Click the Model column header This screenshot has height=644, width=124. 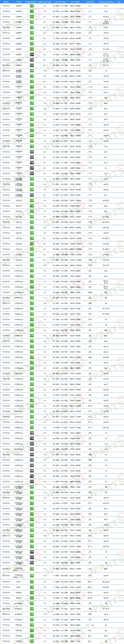click(x=19, y=2)
